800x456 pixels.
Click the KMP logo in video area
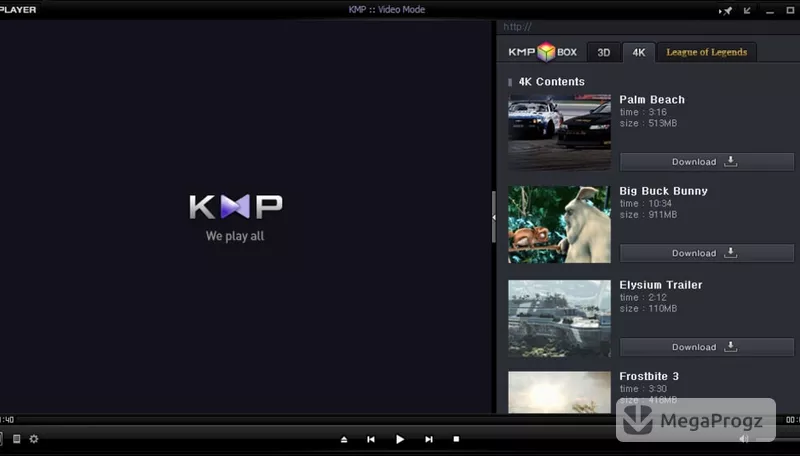[x=236, y=207]
